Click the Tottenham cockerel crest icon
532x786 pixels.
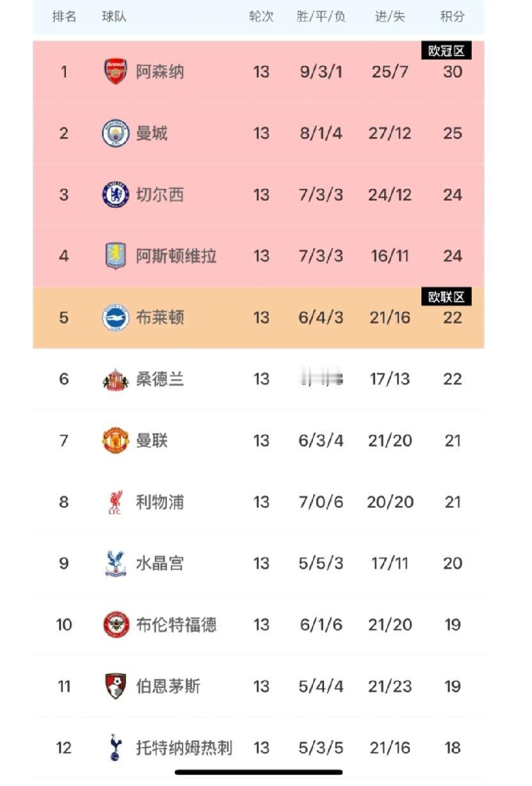(x=116, y=748)
